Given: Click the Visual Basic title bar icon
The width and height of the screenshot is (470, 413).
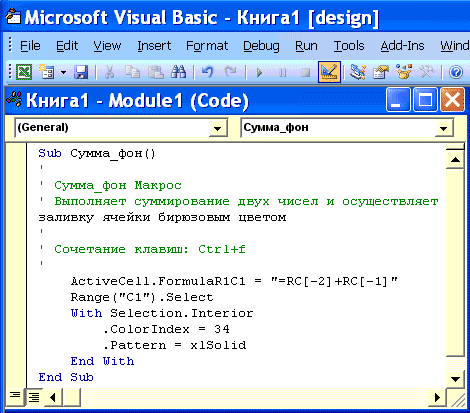Looking at the screenshot, I should 13,16.
